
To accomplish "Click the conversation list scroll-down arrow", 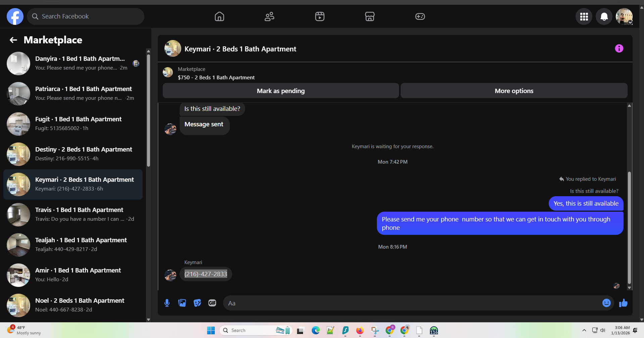I will [x=148, y=320].
